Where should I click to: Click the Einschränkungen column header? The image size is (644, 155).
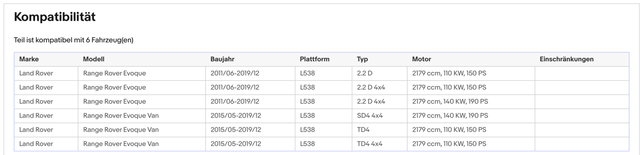point(567,59)
